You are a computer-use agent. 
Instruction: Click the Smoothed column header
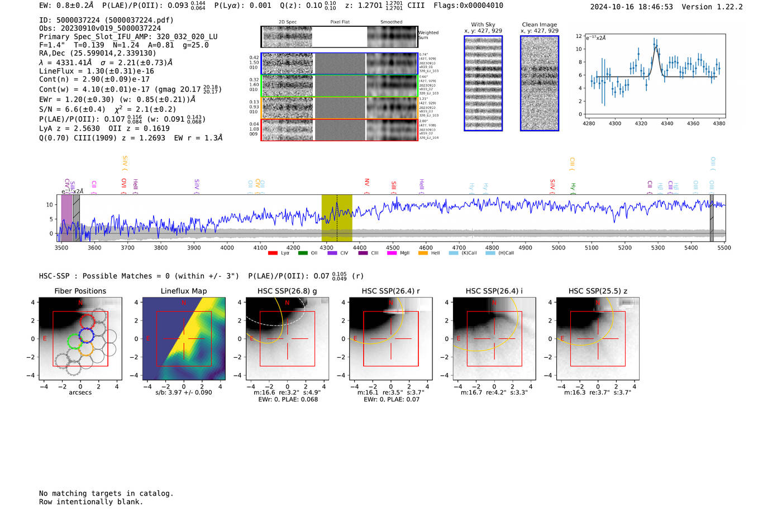(392, 22)
